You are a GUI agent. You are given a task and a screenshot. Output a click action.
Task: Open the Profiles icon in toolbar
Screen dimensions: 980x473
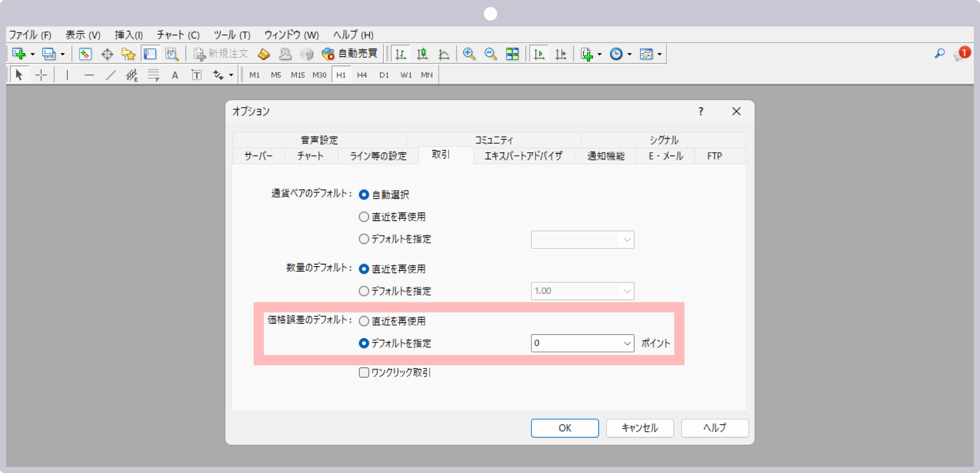(x=48, y=54)
